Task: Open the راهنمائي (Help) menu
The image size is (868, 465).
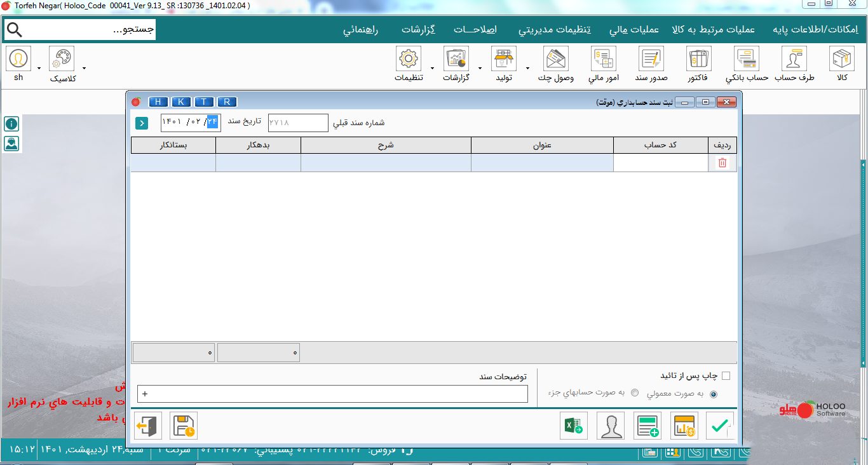Action: (x=363, y=30)
